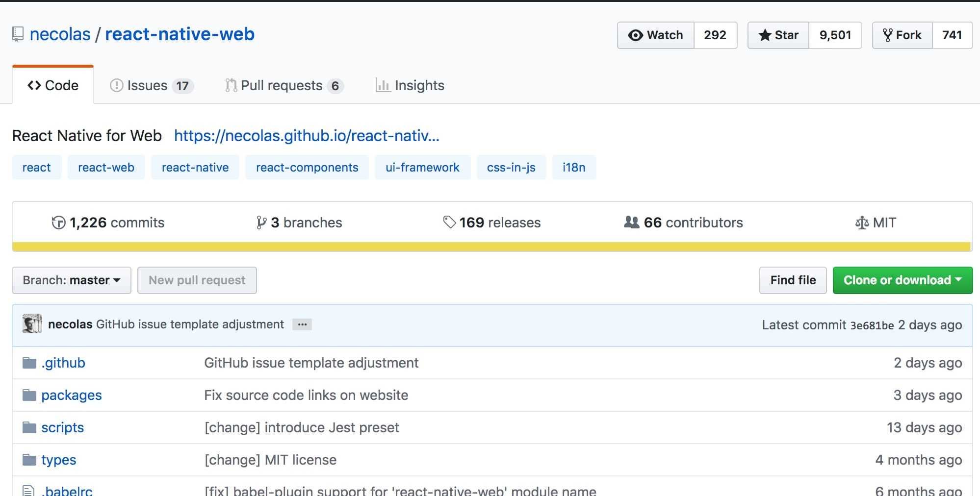The height and width of the screenshot is (496, 980).
Task: Click the packages folder icon
Action: tap(29, 396)
